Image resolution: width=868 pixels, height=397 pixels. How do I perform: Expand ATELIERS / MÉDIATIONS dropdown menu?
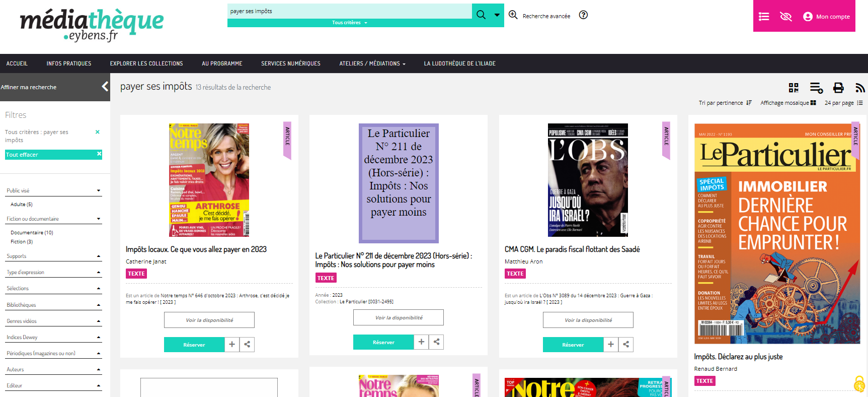click(x=372, y=63)
